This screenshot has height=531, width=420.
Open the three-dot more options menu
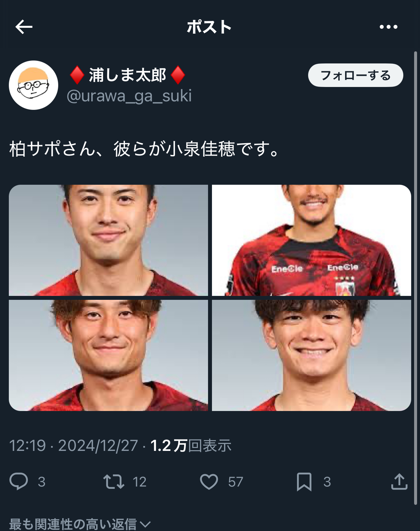(388, 27)
